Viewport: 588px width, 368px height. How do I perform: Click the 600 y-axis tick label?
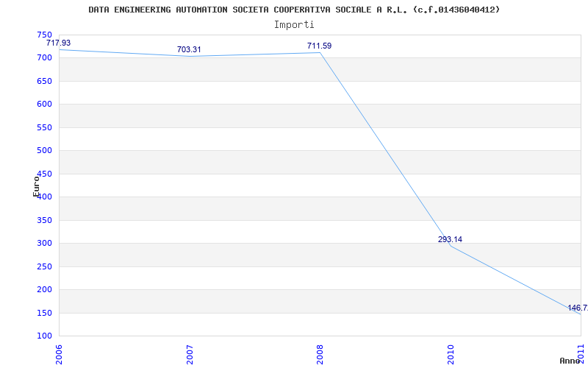(44, 105)
